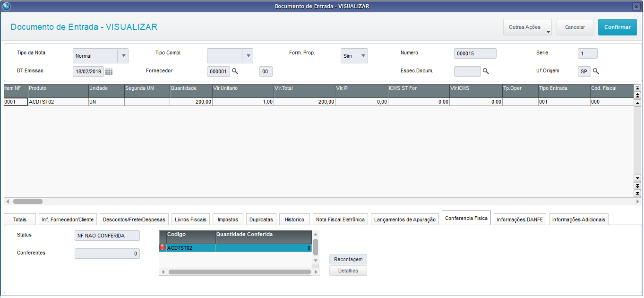Click the Confirmar button

(618, 27)
